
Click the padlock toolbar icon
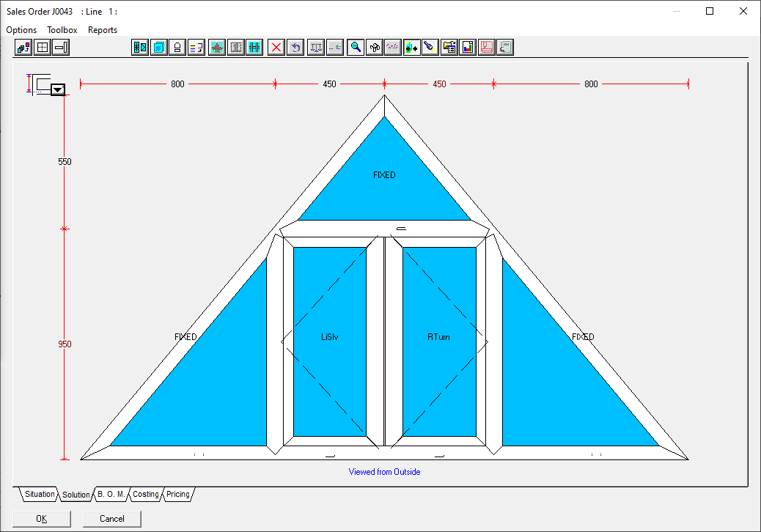177,48
